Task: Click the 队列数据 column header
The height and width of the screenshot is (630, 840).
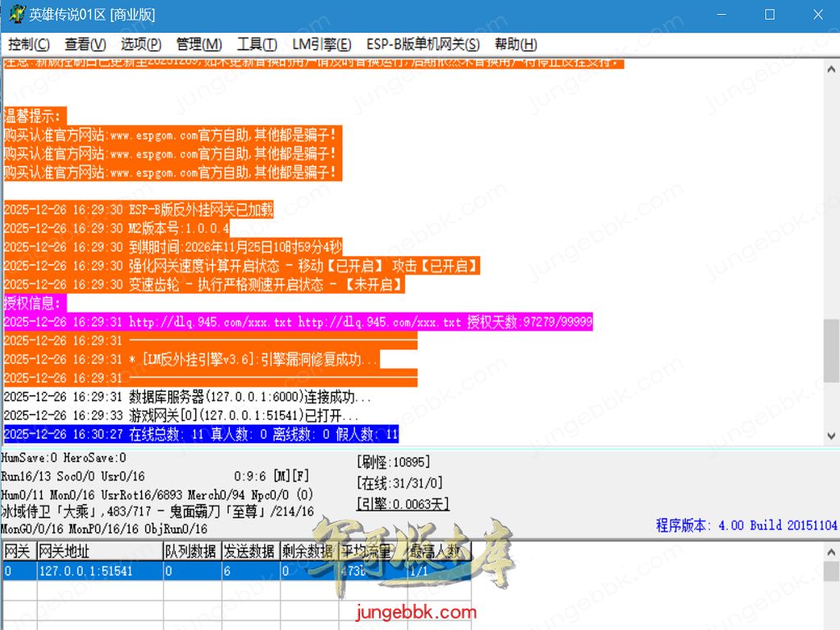Action: (191, 551)
